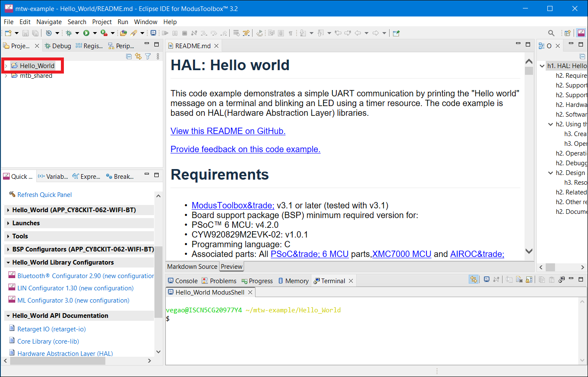Maximize the README.md editor area
Image resolution: width=588 pixels, height=377 pixels.
[x=528, y=44]
